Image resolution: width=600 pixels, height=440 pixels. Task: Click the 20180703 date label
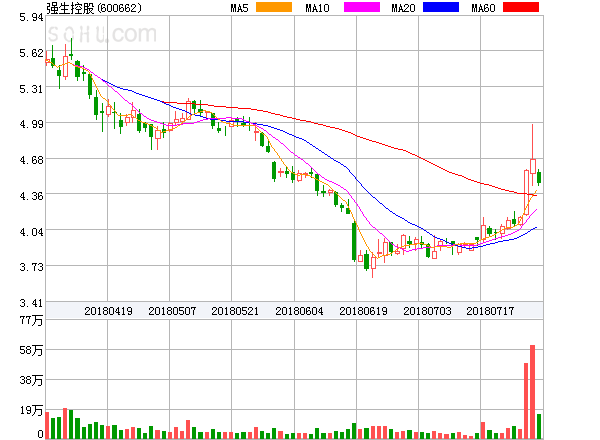pos(427,311)
